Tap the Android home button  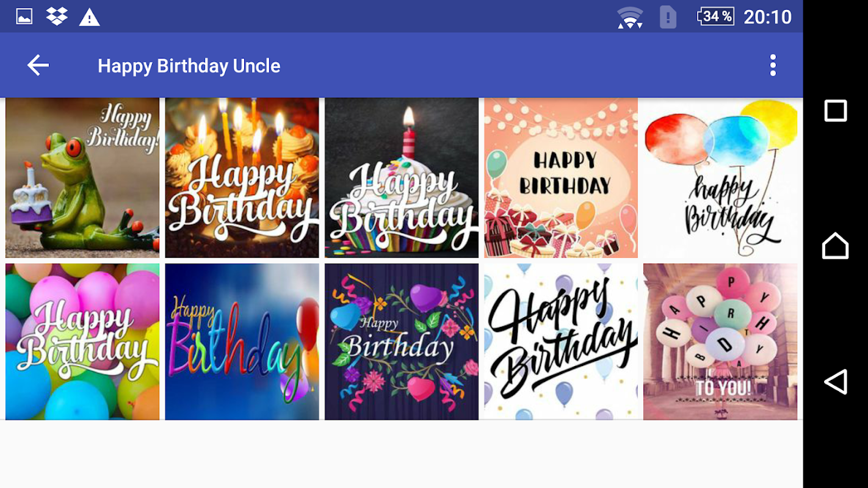tap(836, 245)
